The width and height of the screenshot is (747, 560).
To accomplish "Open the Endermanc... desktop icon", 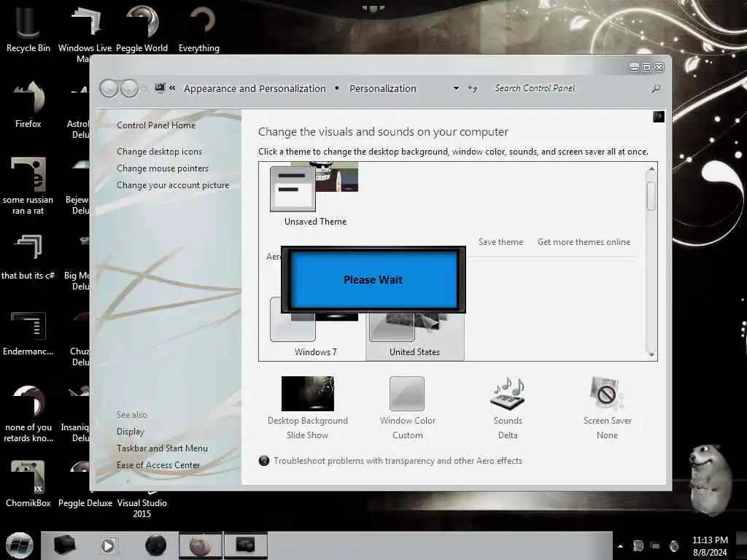I will [x=28, y=333].
